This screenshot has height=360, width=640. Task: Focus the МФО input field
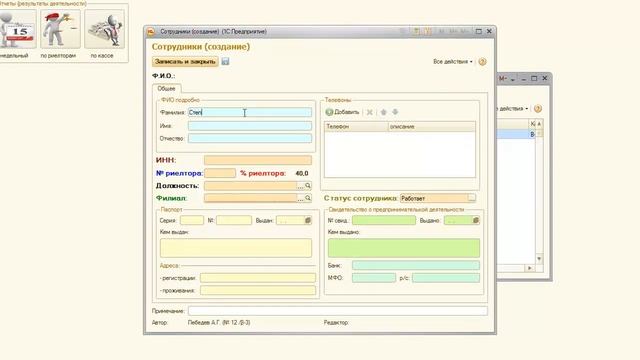[374, 278]
